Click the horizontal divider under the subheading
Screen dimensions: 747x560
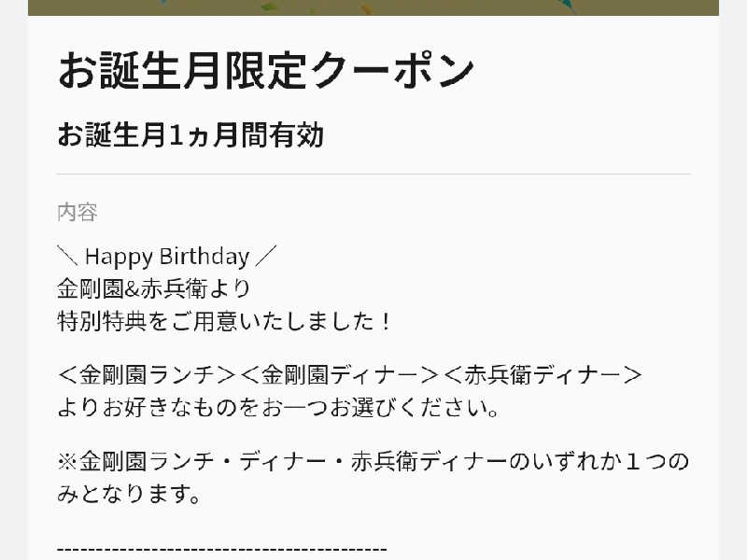coord(373,174)
